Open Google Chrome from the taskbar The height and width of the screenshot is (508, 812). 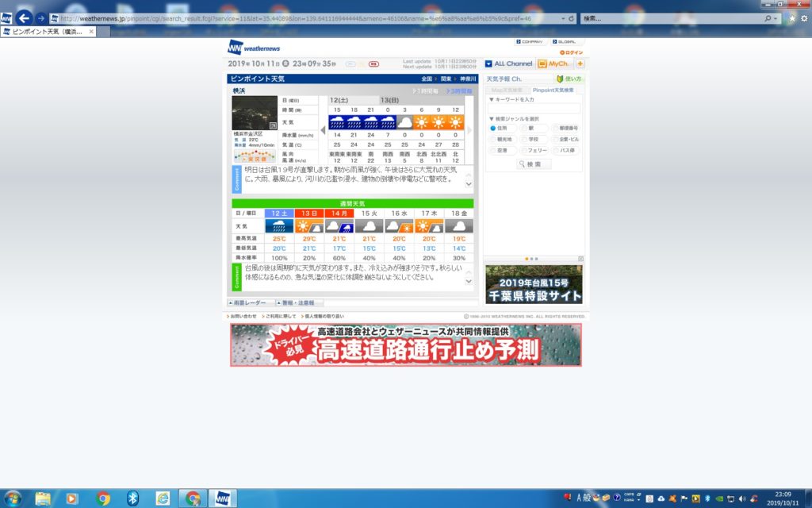click(103, 498)
